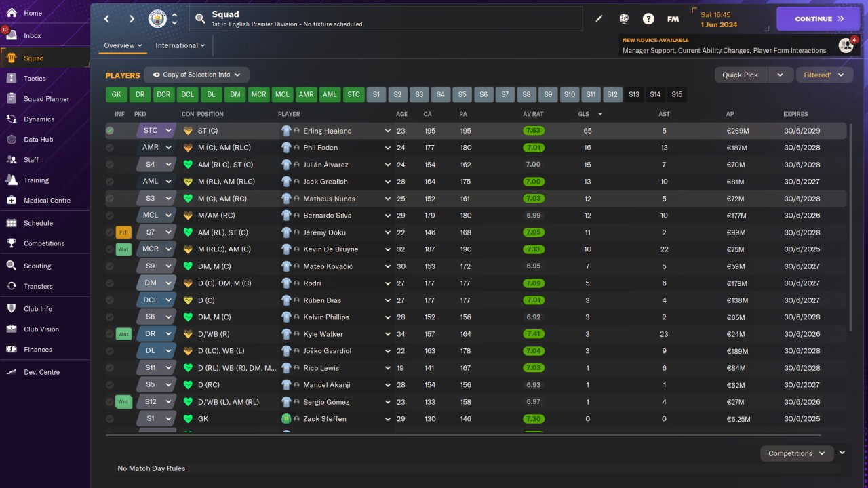Open the Overview tab menu
868x488 pixels.
(x=123, y=45)
